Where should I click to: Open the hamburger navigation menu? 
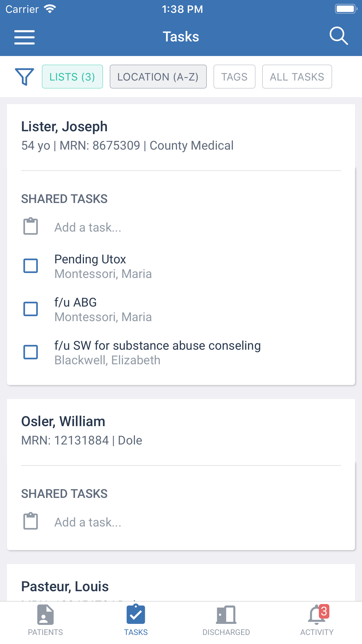tap(24, 36)
